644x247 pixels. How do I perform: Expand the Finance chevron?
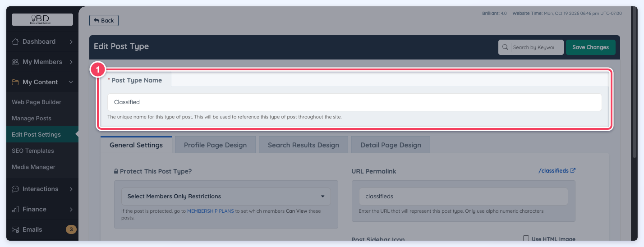(x=71, y=209)
